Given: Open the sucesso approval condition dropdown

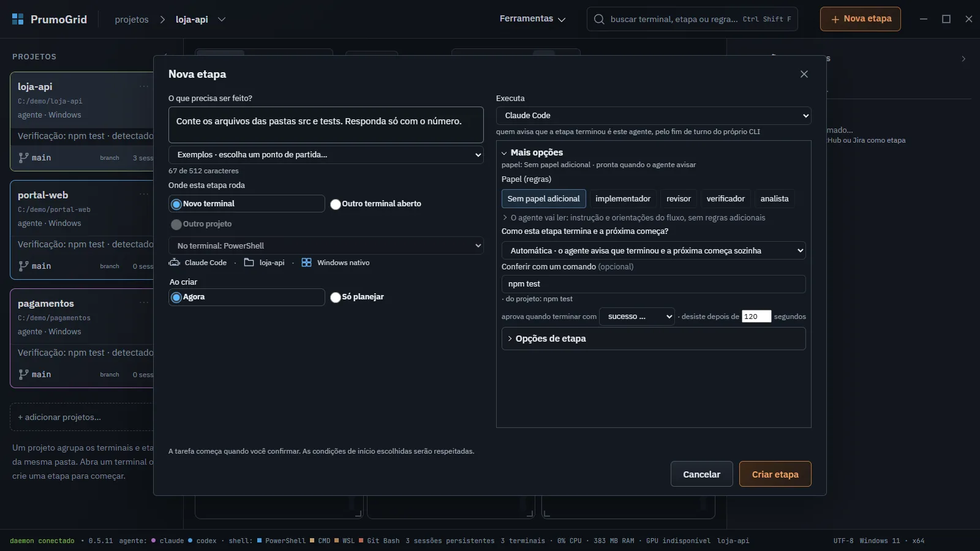Looking at the screenshot, I should pos(637,317).
